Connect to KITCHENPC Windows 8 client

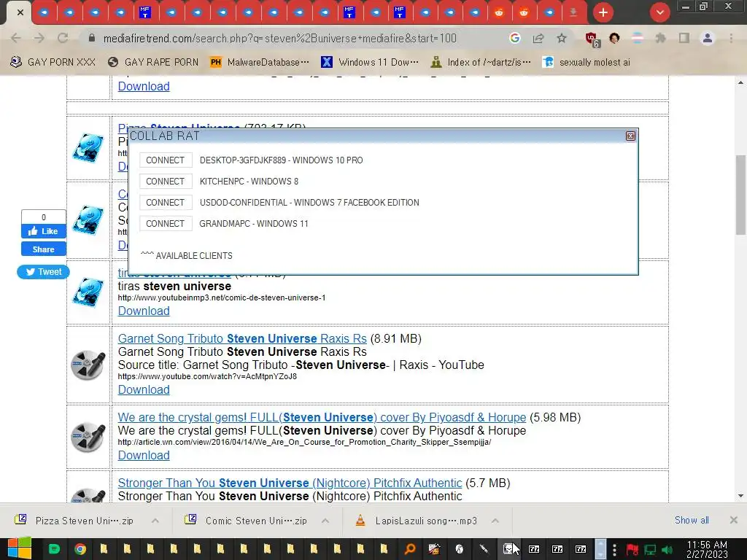coord(166,182)
